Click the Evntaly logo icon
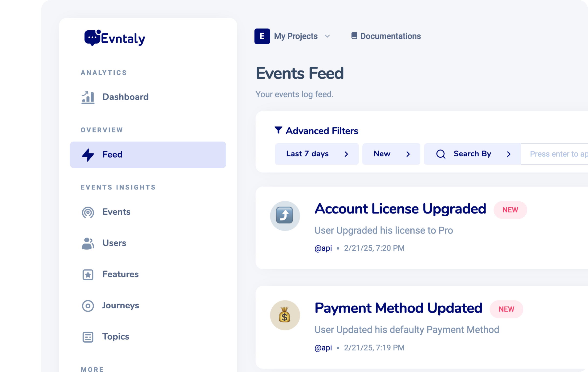 tap(93, 38)
